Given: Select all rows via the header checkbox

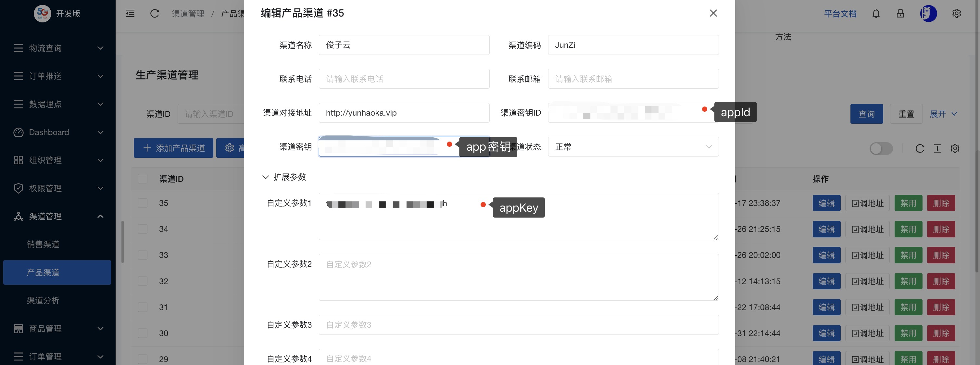Looking at the screenshot, I should pyautogui.click(x=143, y=179).
